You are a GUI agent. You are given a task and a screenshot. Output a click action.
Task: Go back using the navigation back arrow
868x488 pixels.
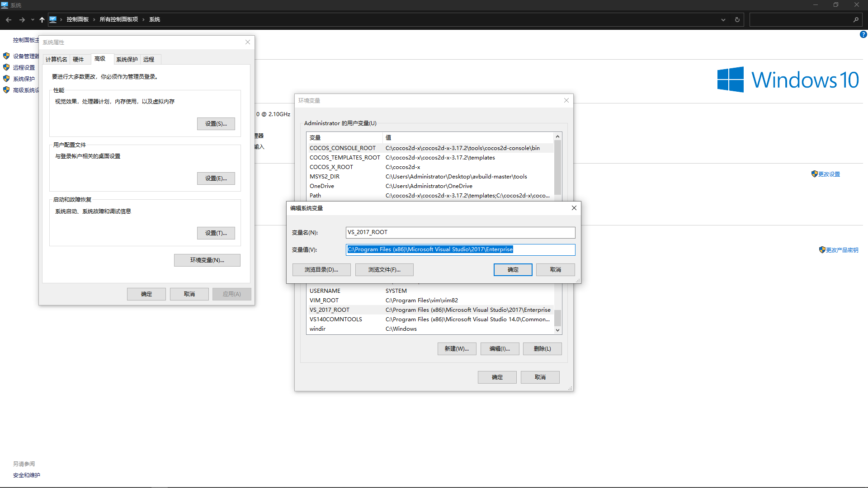(x=9, y=19)
